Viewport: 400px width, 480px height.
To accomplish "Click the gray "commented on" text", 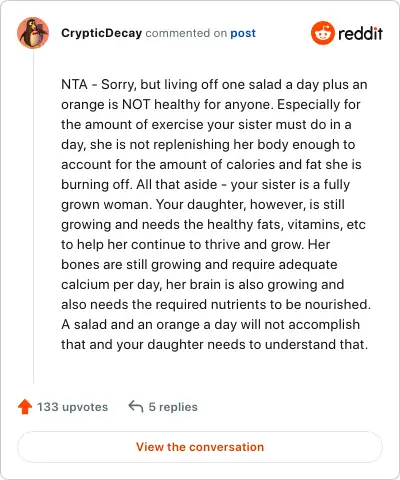I will pos(186,33).
